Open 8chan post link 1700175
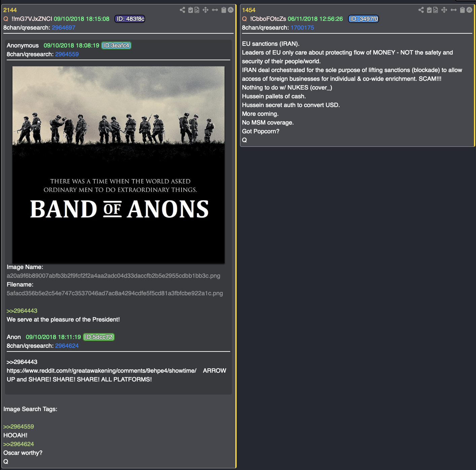The width and height of the screenshot is (476, 470). pos(302,28)
